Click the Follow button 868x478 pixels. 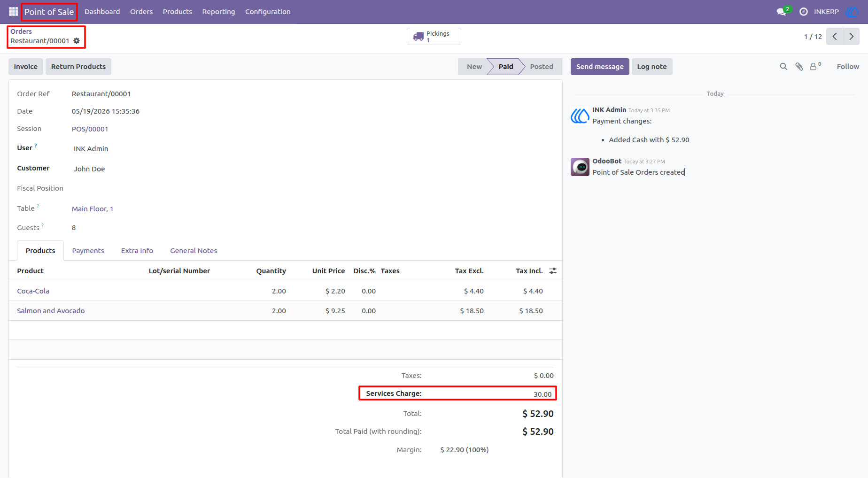[x=848, y=67]
